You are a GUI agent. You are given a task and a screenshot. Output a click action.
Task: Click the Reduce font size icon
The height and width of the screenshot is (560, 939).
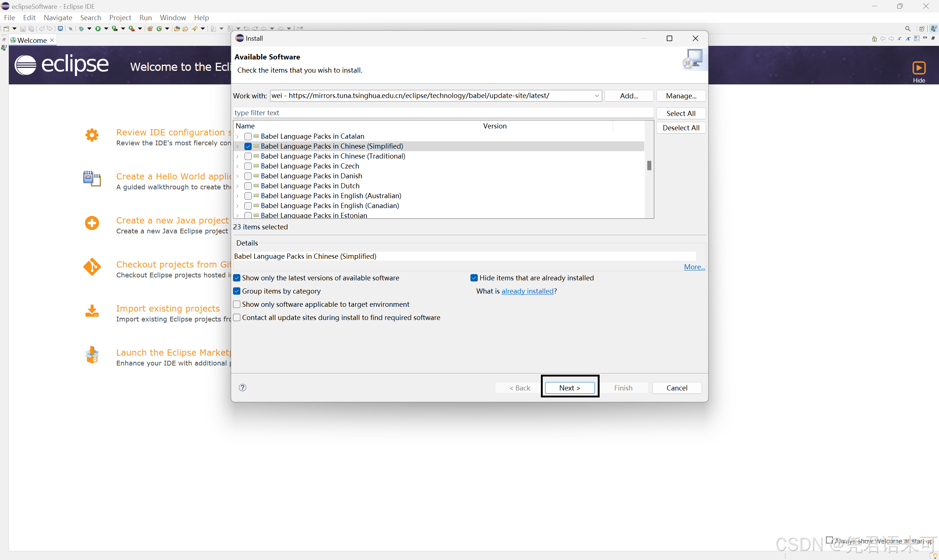[900, 39]
